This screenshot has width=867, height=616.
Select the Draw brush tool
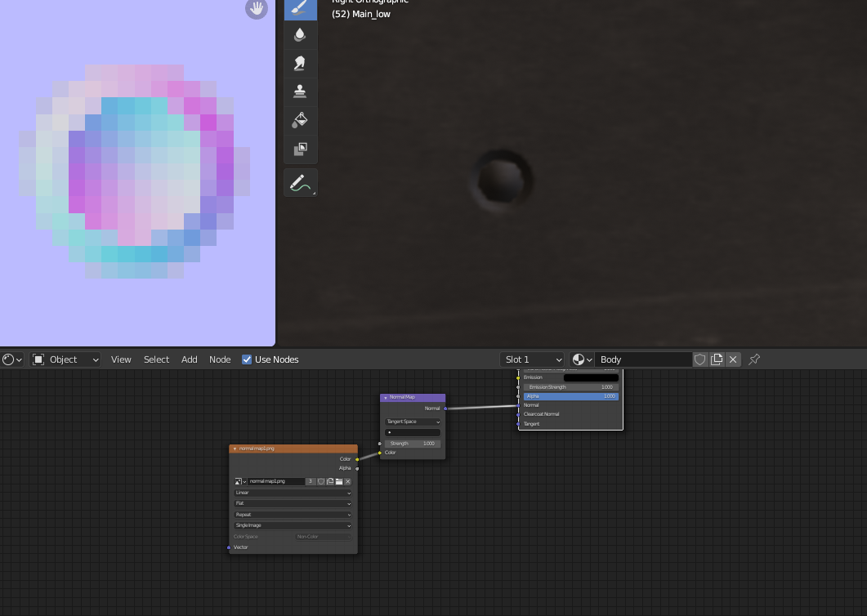click(300, 11)
